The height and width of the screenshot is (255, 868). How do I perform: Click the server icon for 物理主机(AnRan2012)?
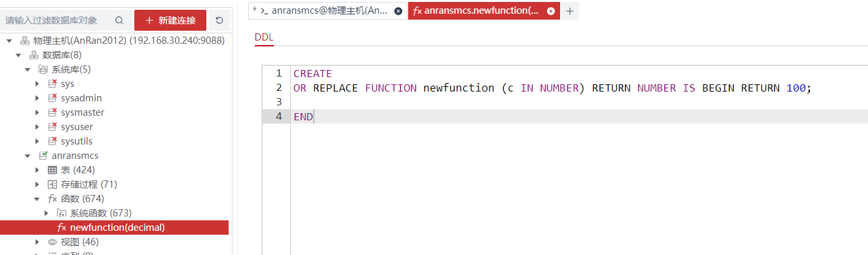point(25,41)
